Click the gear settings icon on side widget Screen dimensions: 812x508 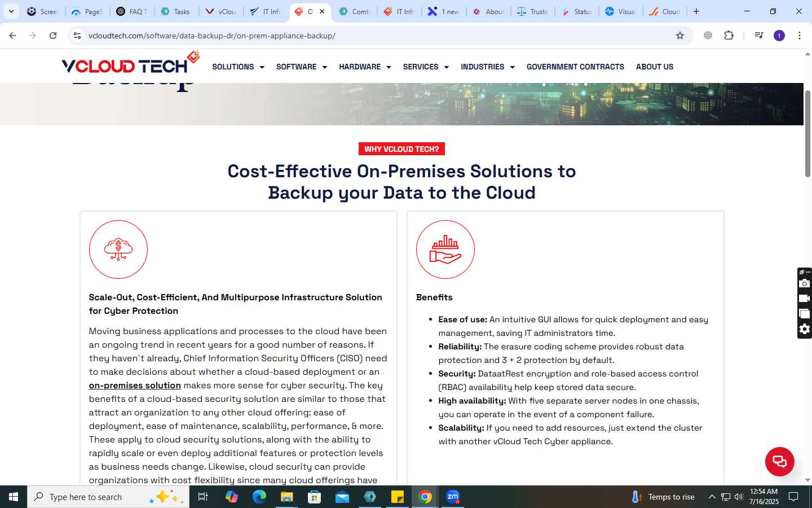tap(805, 329)
